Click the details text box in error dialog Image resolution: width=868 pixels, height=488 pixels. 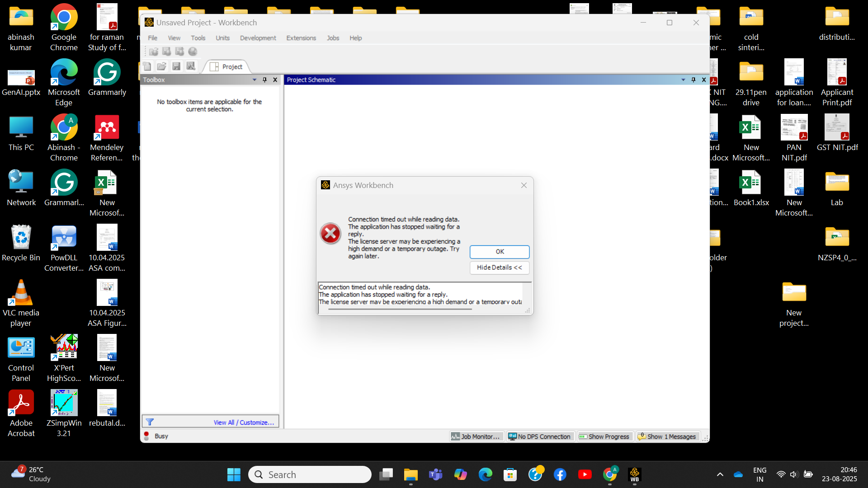tap(420, 294)
